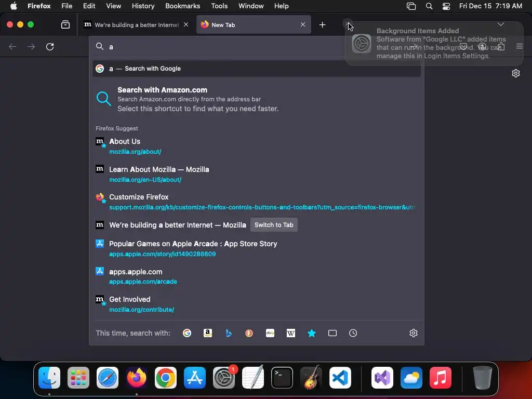Open Chrome from the dock
The image size is (532, 399).
pyautogui.click(x=166, y=378)
